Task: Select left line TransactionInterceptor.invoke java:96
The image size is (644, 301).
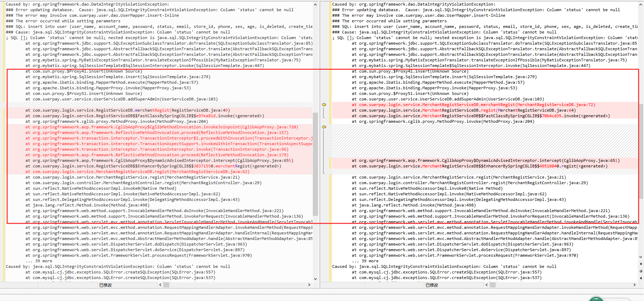Action: (x=157, y=149)
